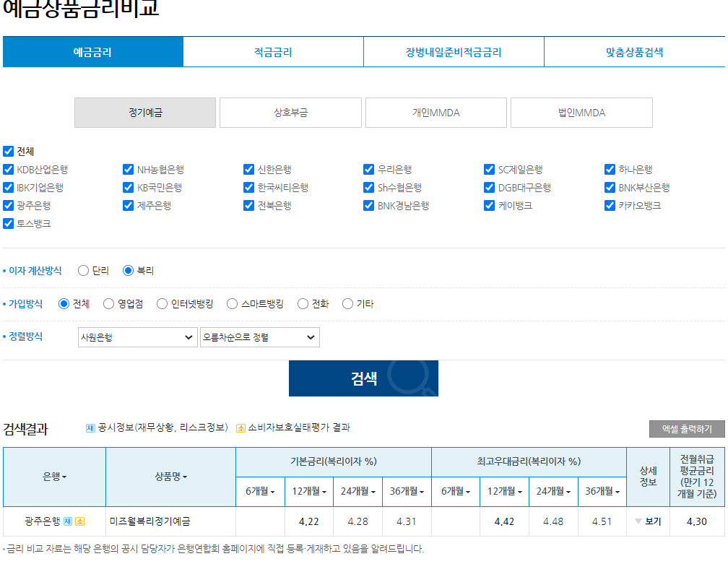The height and width of the screenshot is (564, 728).
Task: Open the 사원은행 sort field dropdown
Action: click(x=137, y=337)
